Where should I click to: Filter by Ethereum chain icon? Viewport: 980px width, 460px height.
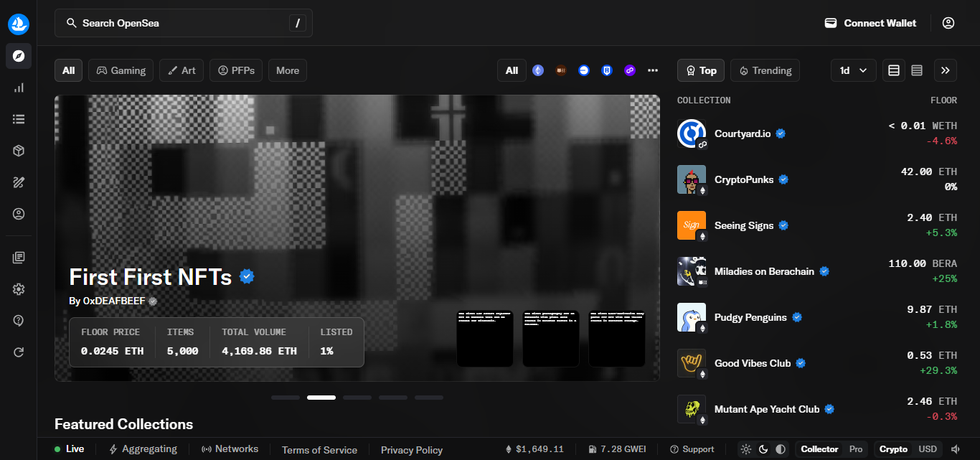pos(538,70)
